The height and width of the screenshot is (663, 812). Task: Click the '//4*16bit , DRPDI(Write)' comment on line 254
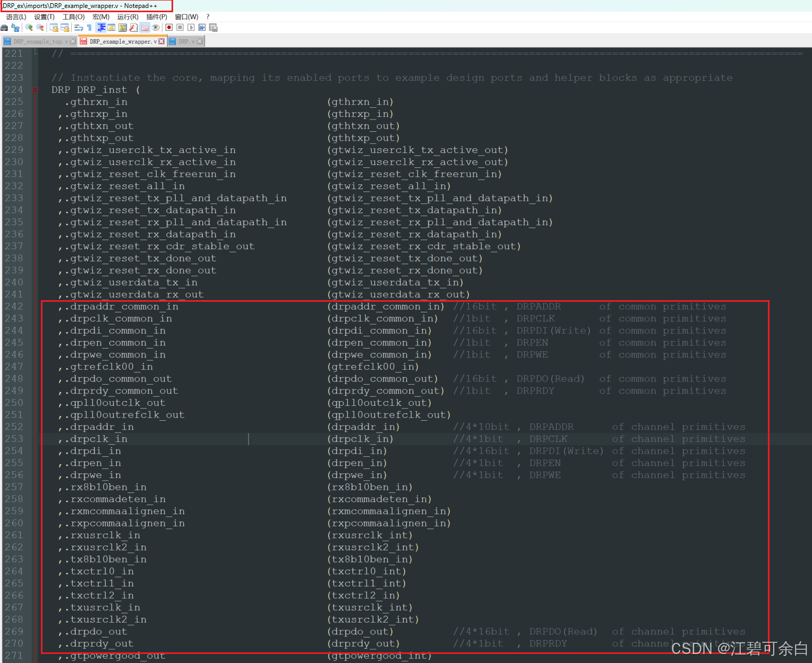coord(528,451)
